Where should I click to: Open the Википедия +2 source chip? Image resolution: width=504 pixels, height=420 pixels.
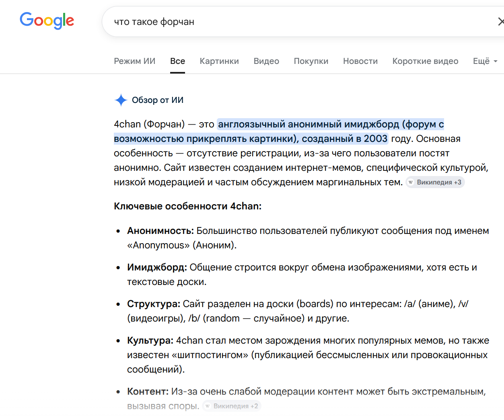pyautogui.click(x=232, y=406)
